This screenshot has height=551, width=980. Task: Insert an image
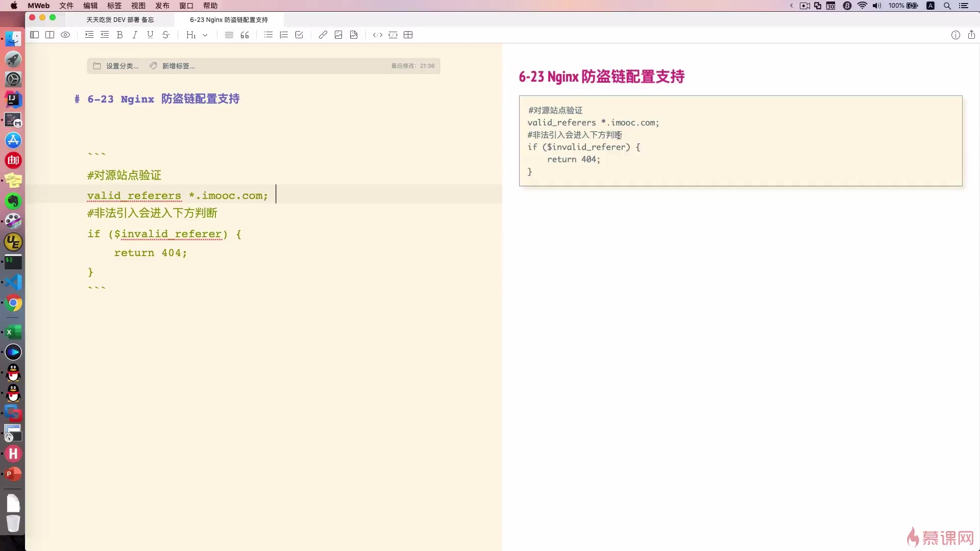(338, 35)
